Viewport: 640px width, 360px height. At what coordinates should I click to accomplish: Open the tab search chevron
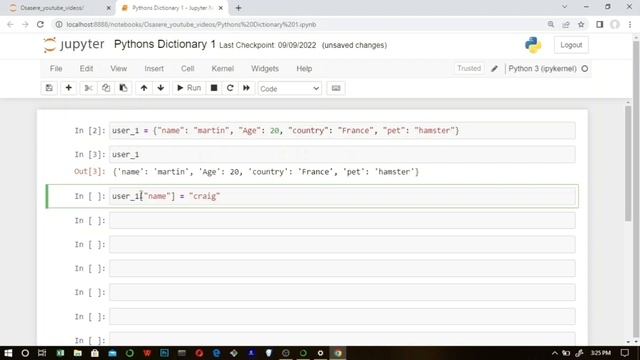(x=564, y=7)
